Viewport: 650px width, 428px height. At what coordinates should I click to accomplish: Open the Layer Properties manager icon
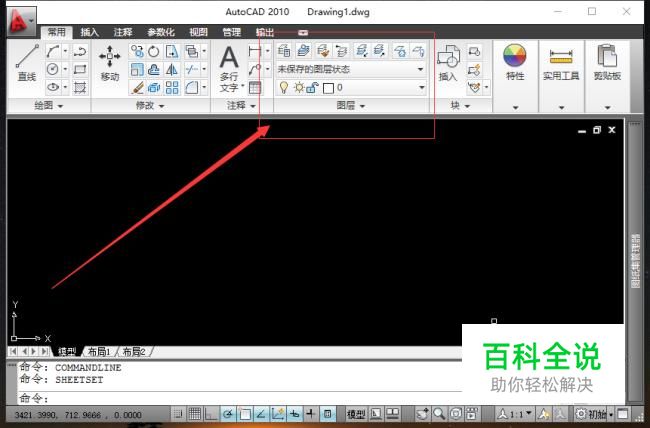pyautogui.click(x=284, y=51)
